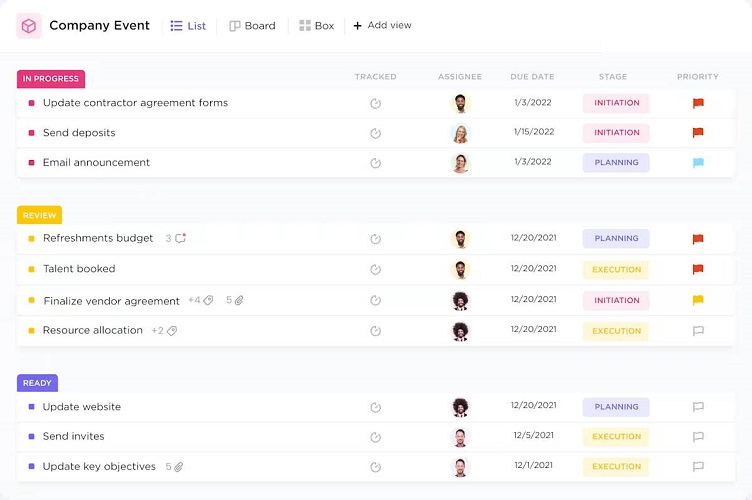Click assignee avatar for Send invites
The image size is (752, 500).
pyautogui.click(x=460, y=437)
